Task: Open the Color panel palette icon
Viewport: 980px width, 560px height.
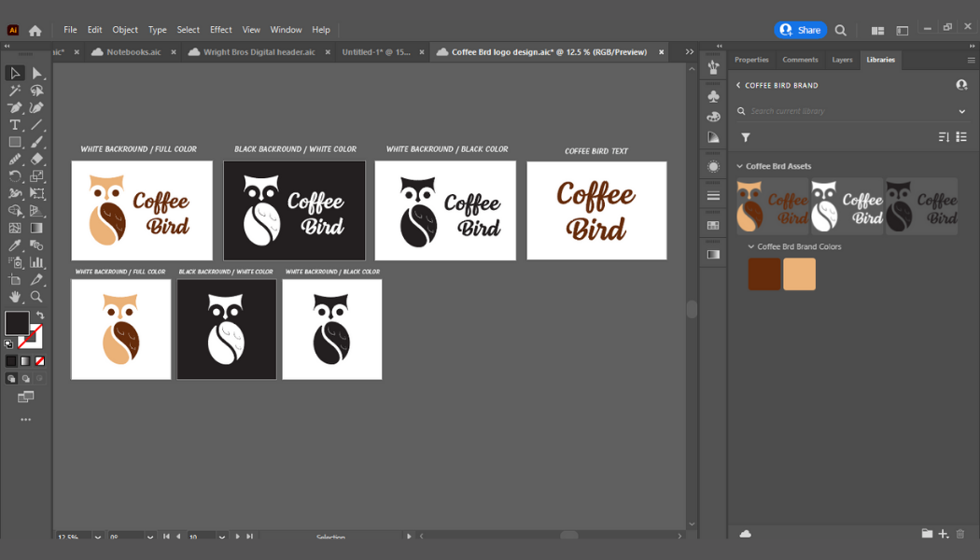Action: coord(713,117)
